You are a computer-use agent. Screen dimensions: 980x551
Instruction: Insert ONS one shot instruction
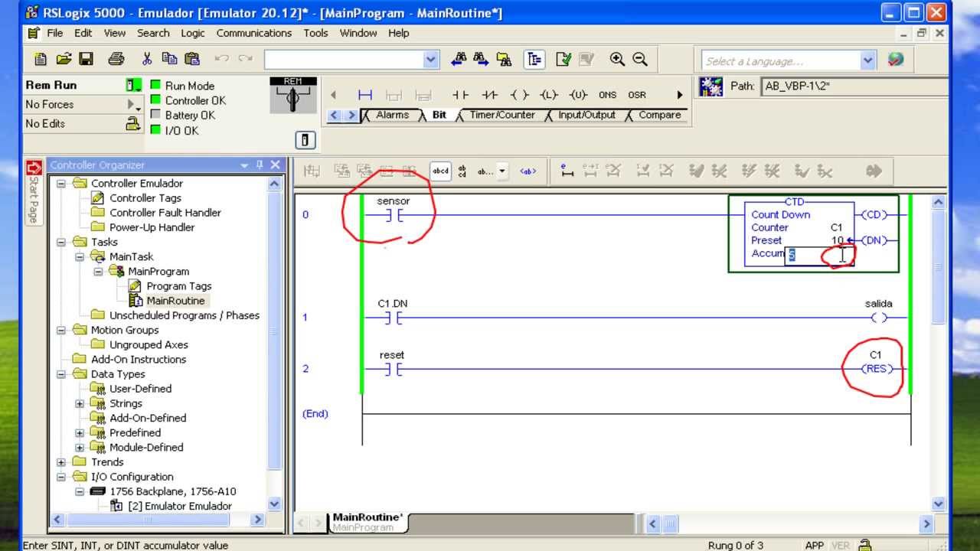(607, 95)
